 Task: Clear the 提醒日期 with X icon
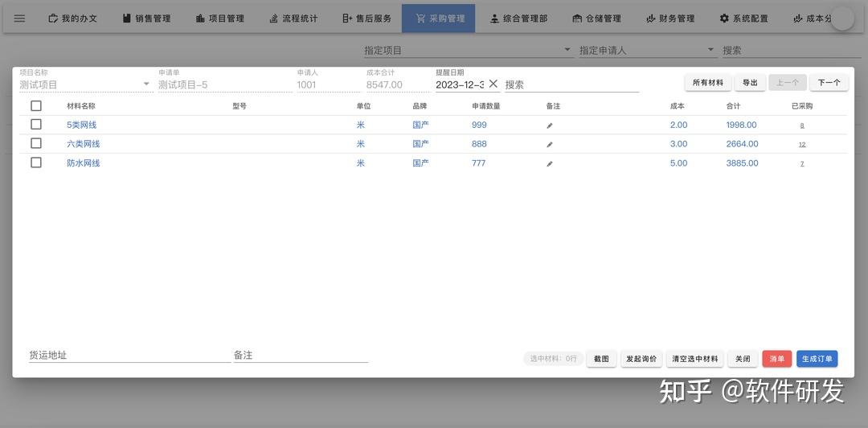coord(493,84)
